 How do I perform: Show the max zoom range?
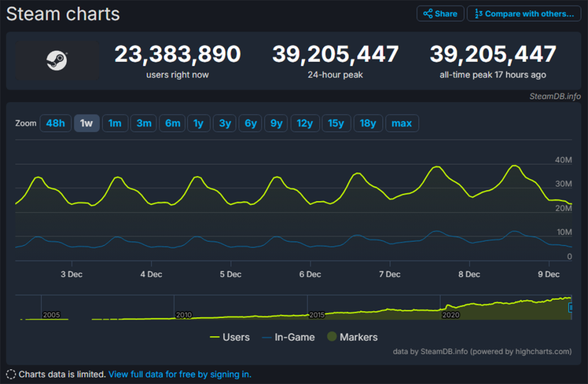pyautogui.click(x=402, y=123)
